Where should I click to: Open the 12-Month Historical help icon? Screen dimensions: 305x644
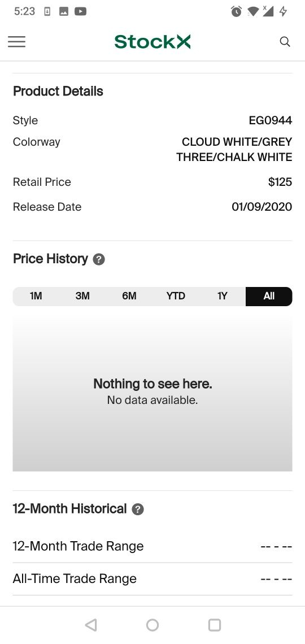pyautogui.click(x=138, y=510)
